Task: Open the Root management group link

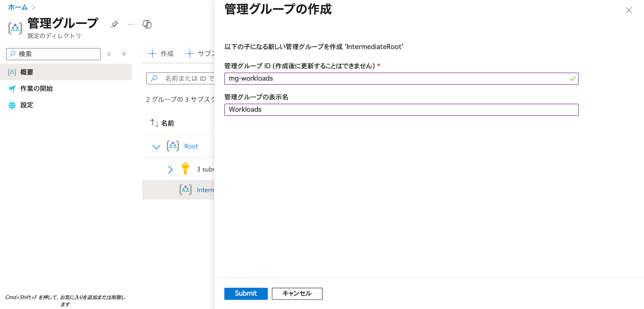Action: click(x=191, y=146)
